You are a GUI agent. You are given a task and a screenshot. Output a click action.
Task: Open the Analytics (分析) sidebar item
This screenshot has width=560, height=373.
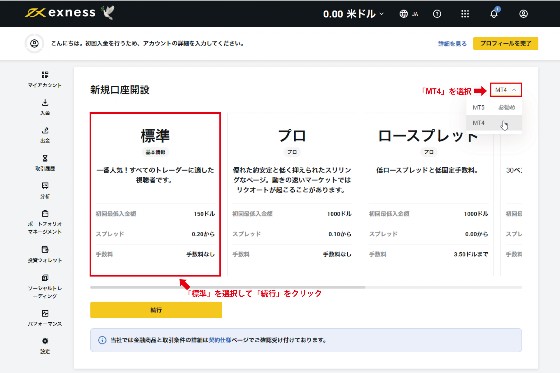point(45,191)
